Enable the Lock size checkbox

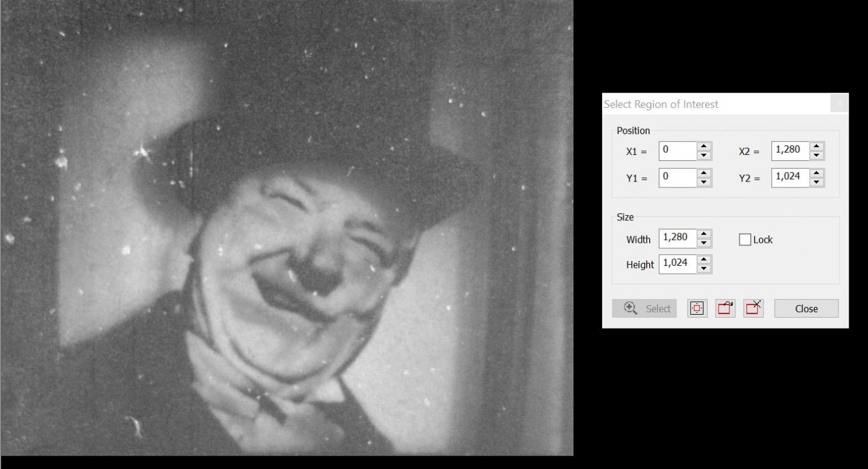pyautogui.click(x=745, y=239)
